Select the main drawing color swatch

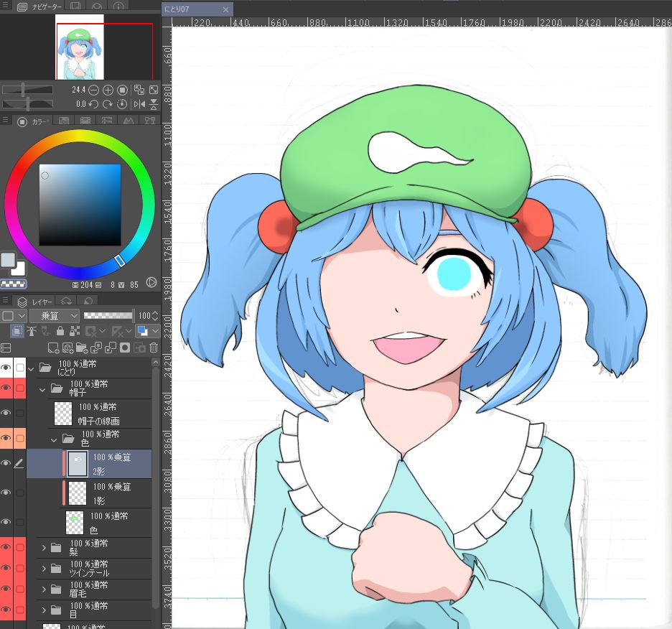[8, 260]
